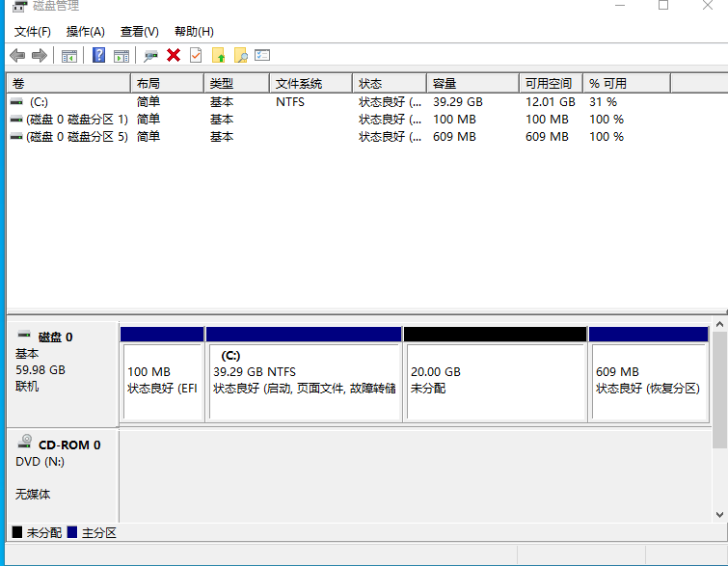728x566 pixels.
Task: Click the folder with magnifier icon
Action: [241, 56]
